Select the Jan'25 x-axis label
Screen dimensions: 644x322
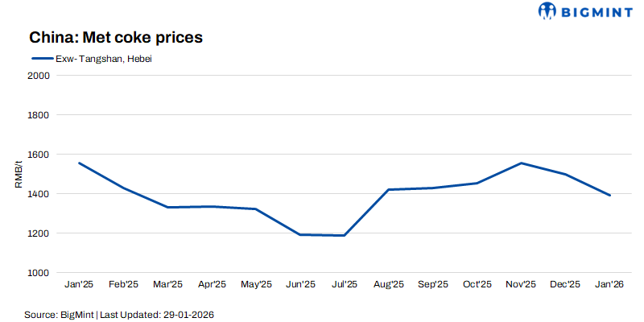point(79,284)
